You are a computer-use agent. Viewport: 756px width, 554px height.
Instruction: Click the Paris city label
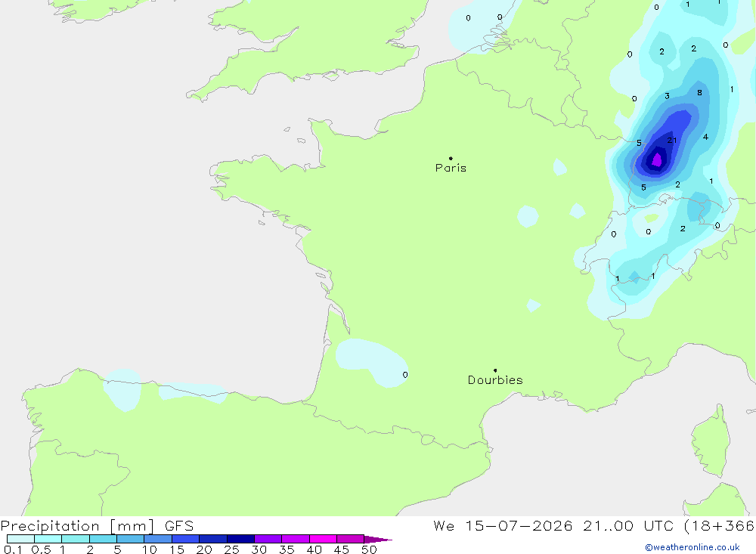tap(451, 168)
